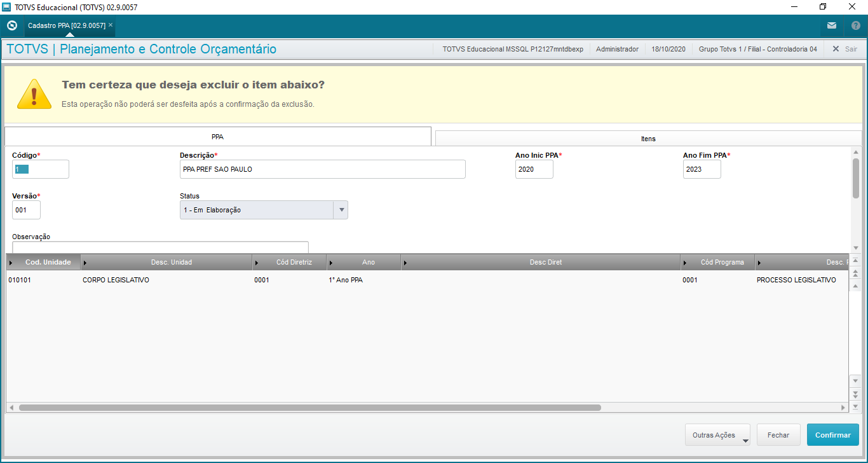The image size is (868, 463).
Task: Click the Ano Fim PPA field
Action: pos(702,169)
